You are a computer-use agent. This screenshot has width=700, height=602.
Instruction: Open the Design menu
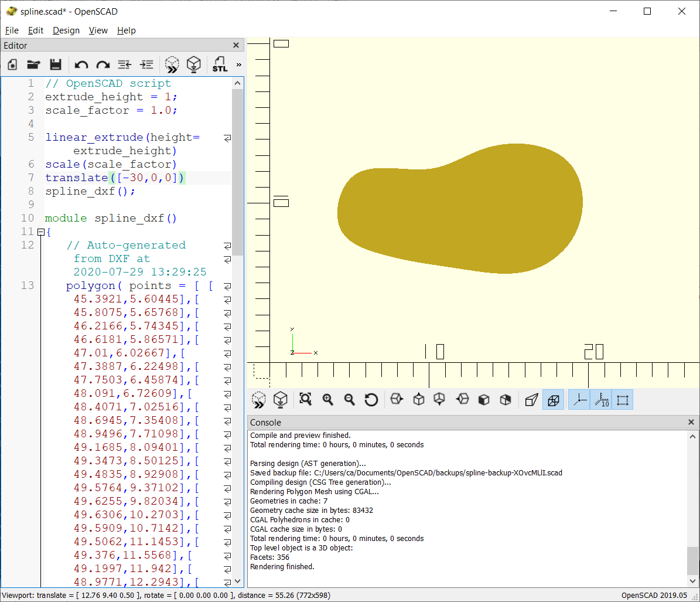66,30
